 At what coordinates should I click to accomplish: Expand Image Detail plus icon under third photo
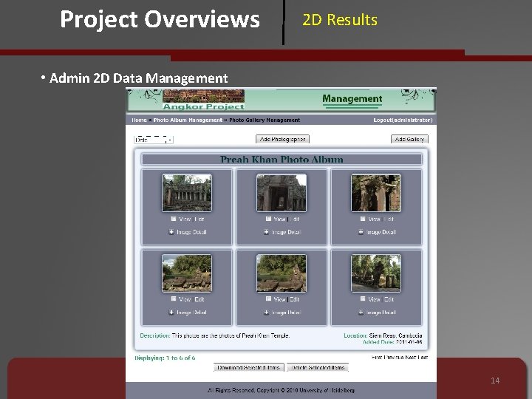361,232
